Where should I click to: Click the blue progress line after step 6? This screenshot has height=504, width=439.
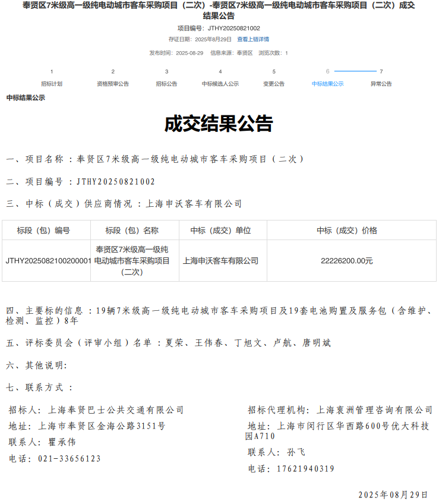[355, 71]
